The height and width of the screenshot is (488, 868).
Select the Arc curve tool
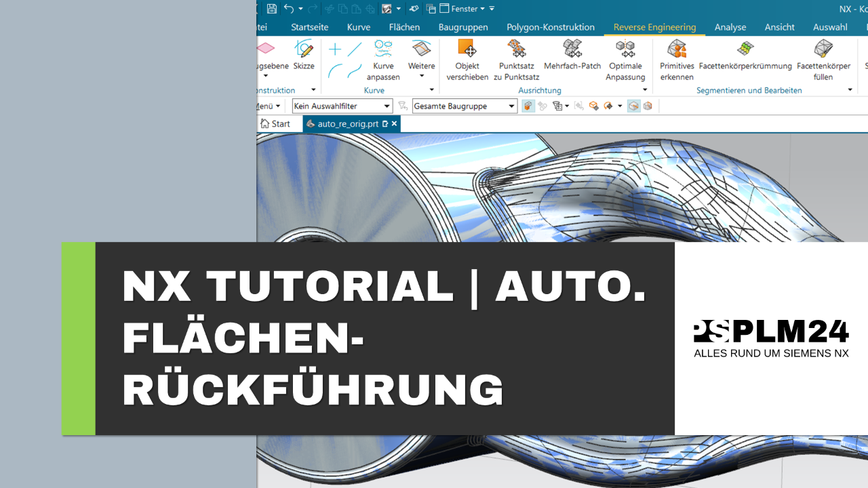pos(334,70)
